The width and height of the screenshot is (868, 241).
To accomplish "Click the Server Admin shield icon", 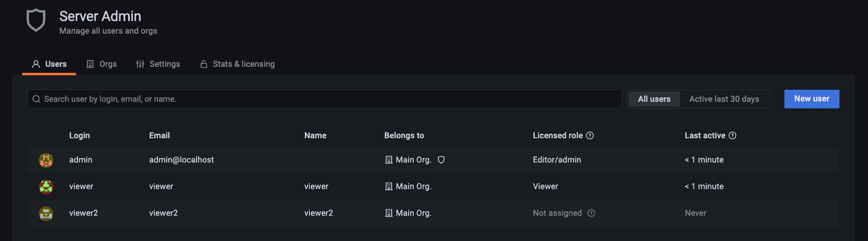I will [36, 21].
